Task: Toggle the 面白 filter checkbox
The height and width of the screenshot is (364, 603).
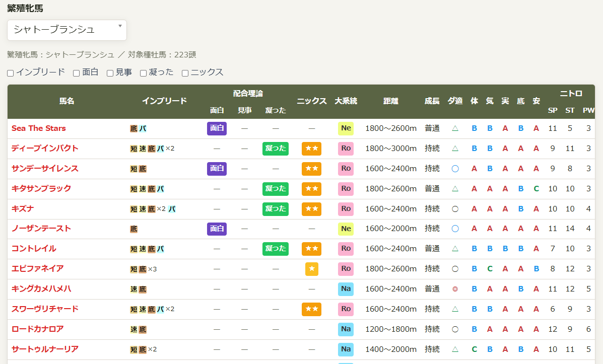Action: coord(76,73)
